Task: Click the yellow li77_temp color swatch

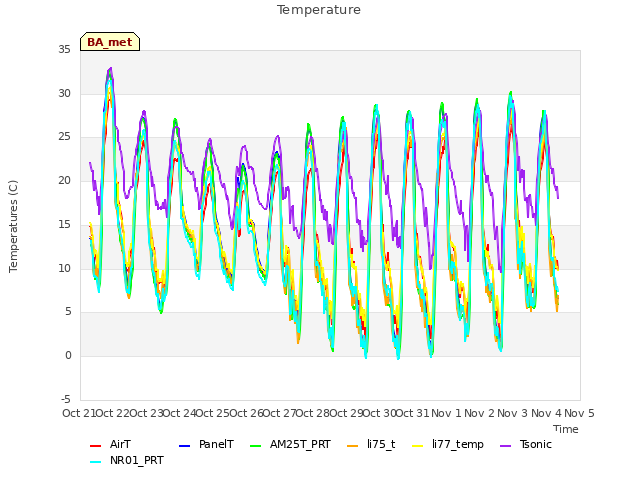Action: point(418,445)
